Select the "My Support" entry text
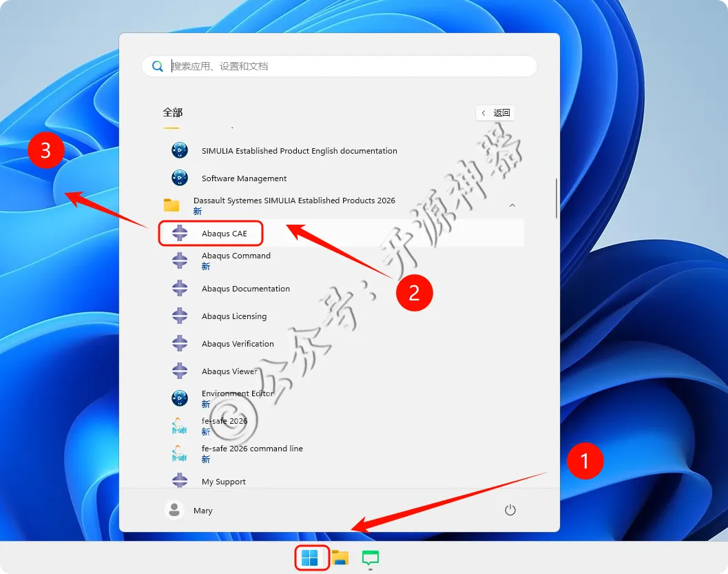Screen dimensions: 728x574 point(224,482)
